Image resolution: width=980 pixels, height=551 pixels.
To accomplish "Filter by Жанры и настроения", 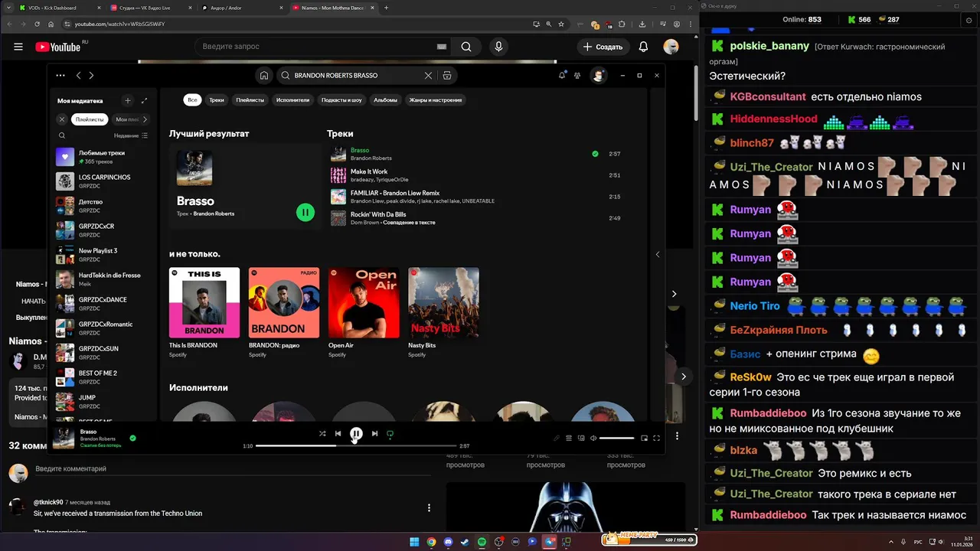I will click(435, 99).
